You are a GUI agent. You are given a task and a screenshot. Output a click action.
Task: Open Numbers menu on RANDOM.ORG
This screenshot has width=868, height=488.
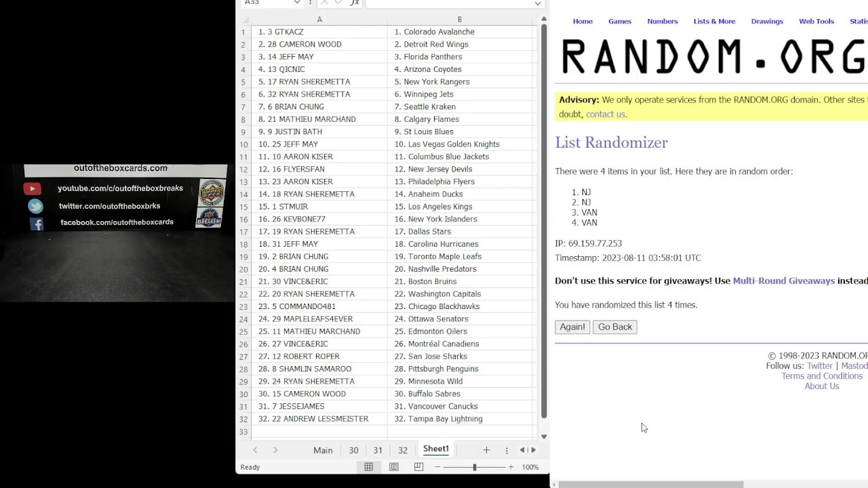663,21
